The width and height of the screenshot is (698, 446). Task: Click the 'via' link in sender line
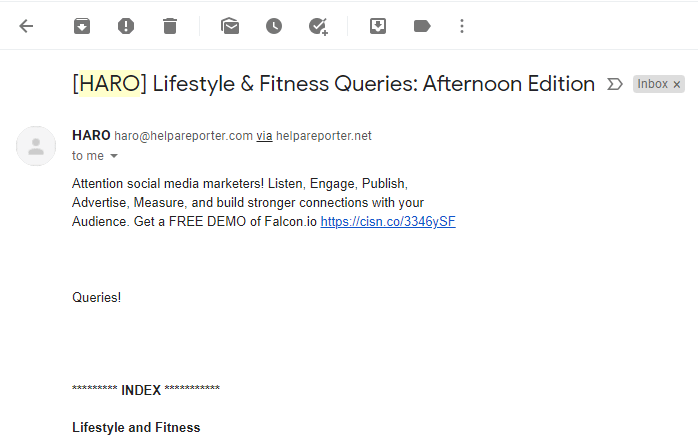pyautogui.click(x=264, y=136)
